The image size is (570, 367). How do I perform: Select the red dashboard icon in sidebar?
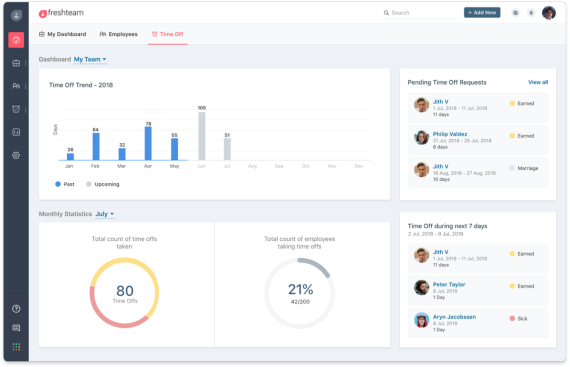pos(16,40)
